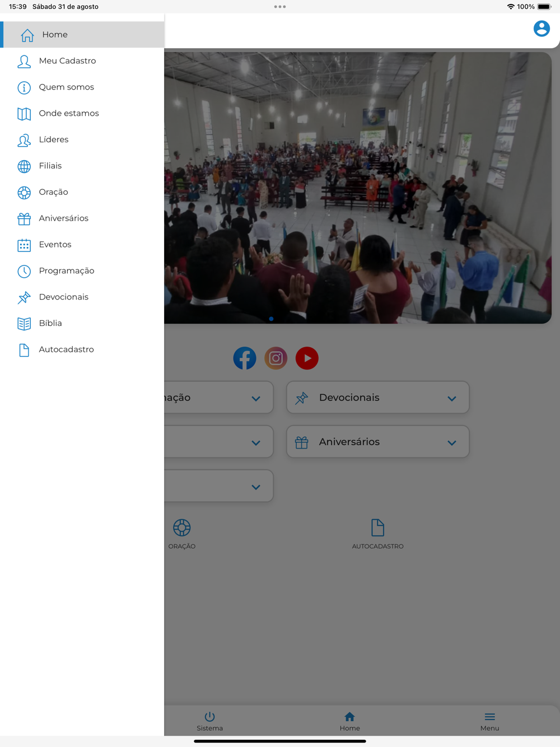Viewport: 560px width, 747px height.
Task: Tap the blue carousel page indicator dot
Action: point(271,319)
